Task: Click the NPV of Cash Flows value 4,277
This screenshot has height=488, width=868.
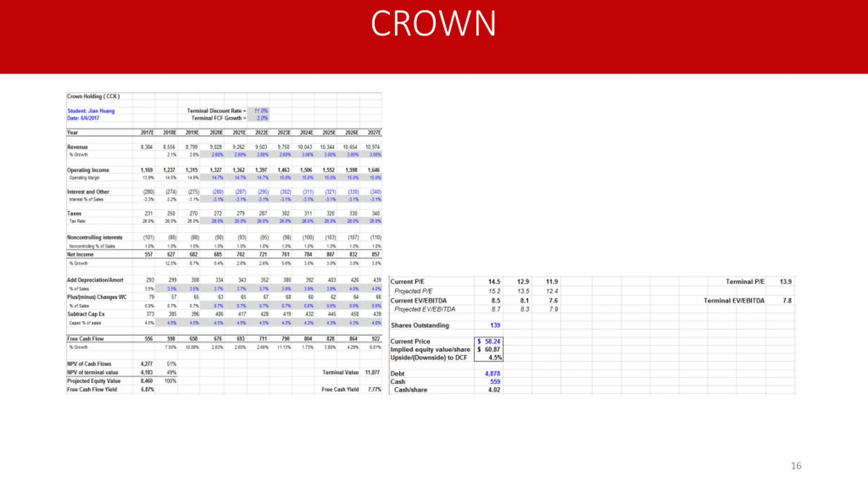Action: [x=146, y=364]
